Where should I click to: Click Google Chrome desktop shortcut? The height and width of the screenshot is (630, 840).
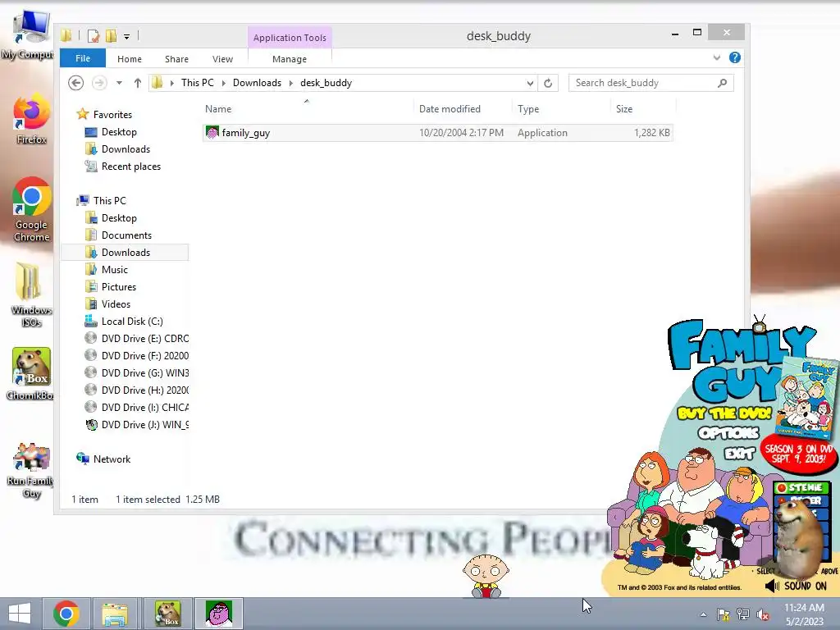click(x=31, y=209)
